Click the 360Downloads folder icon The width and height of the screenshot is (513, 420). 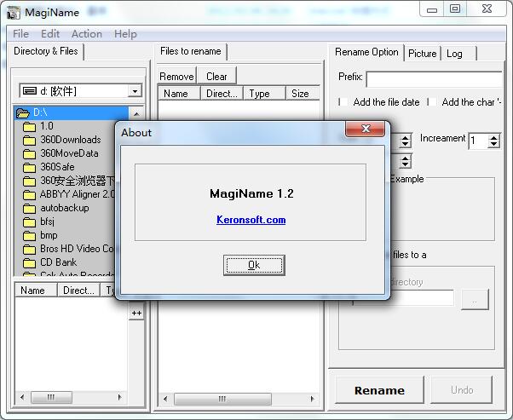coord(29,141)
